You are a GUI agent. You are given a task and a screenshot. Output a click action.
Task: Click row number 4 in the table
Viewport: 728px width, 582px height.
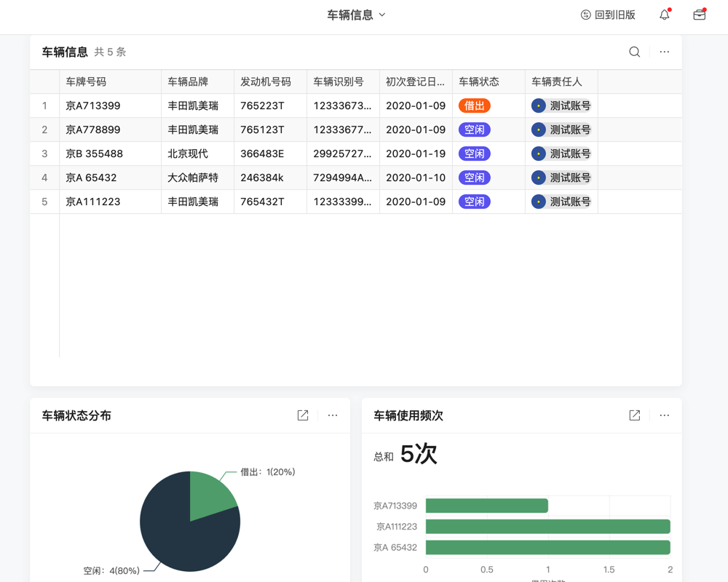coord(44,178)
